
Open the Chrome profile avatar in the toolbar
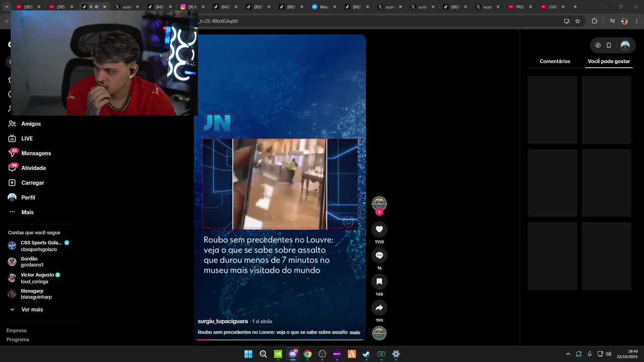pos(624,21)
